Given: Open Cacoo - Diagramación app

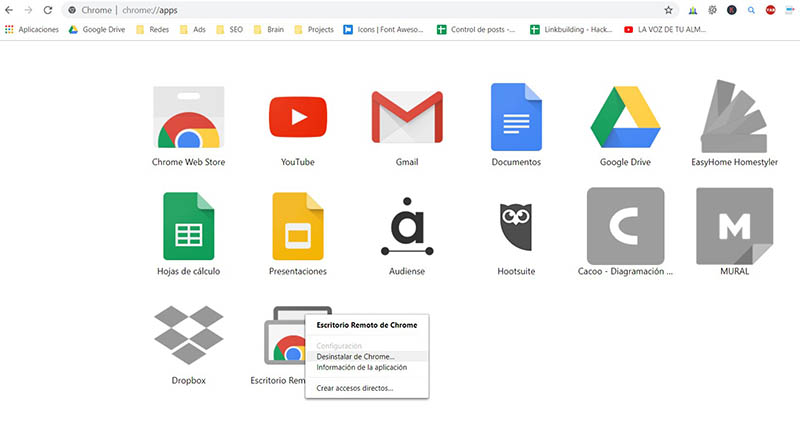Looking at the screenshot, I should click(x=626, y=226).
